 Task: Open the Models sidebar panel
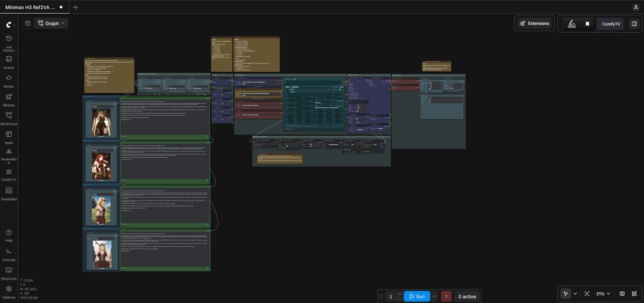9,100
